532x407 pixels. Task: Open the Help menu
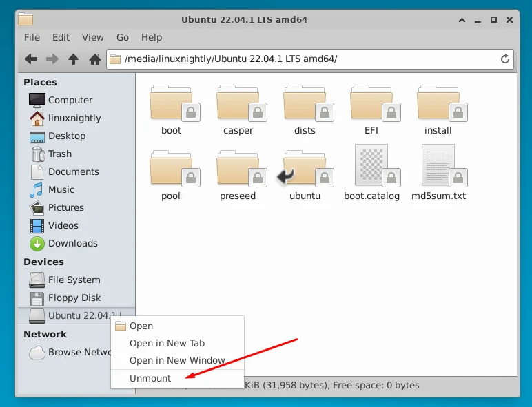pos(152,37)
